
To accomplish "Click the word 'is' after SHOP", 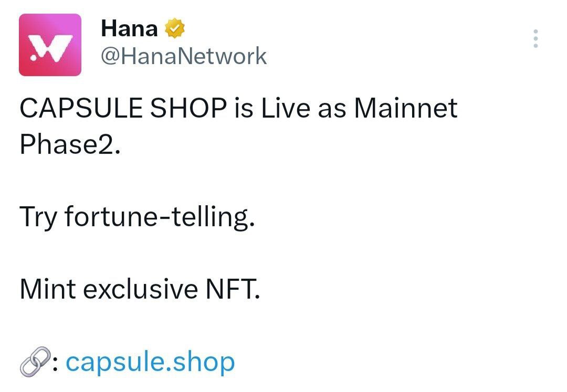I will (x=244, y=108).
